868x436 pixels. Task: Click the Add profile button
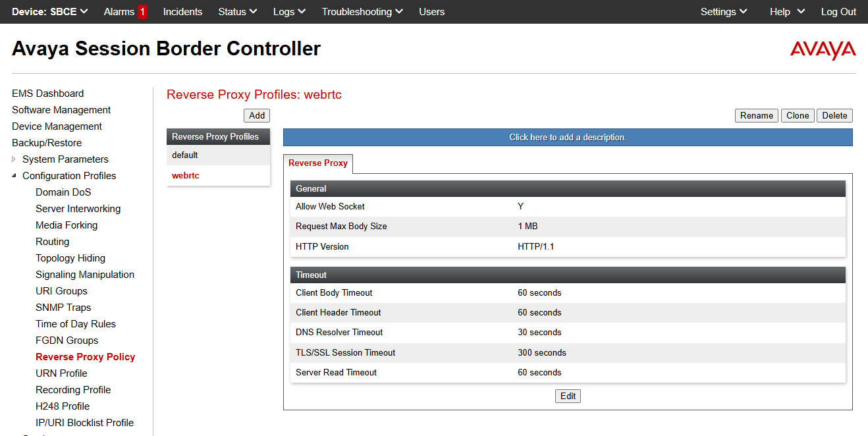pyautogui.click(x=257, y=116)
